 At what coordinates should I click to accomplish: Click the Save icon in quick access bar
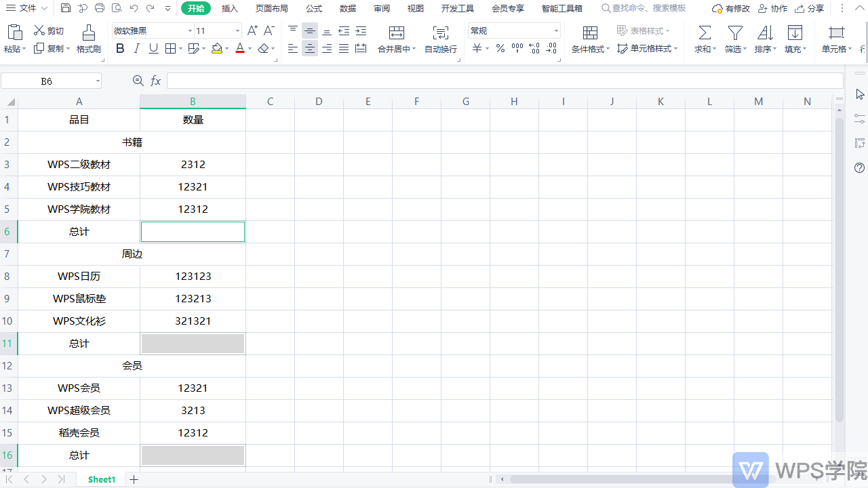(x=66, y=8)
